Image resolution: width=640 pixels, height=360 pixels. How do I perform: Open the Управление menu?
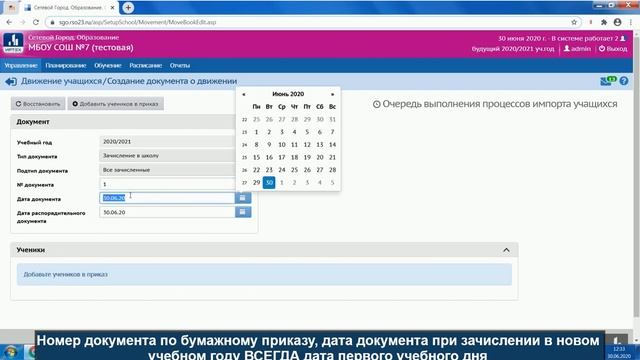tap(21, 65)
